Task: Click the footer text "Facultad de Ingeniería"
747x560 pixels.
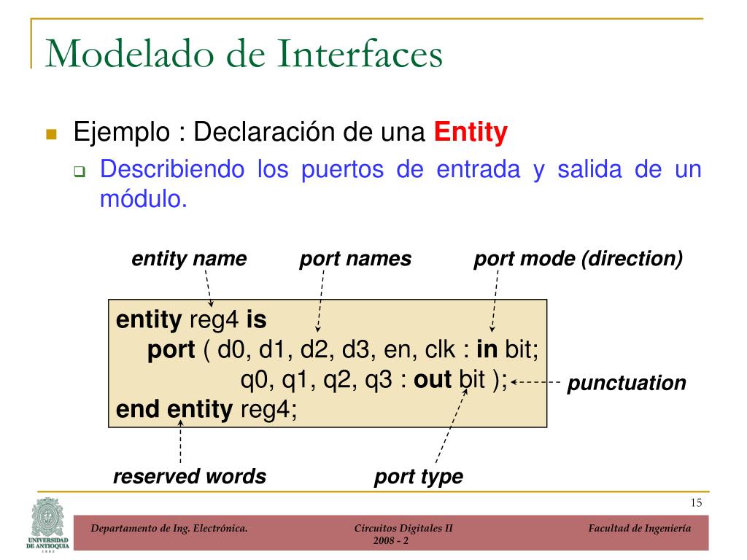Action: [639, 528]
